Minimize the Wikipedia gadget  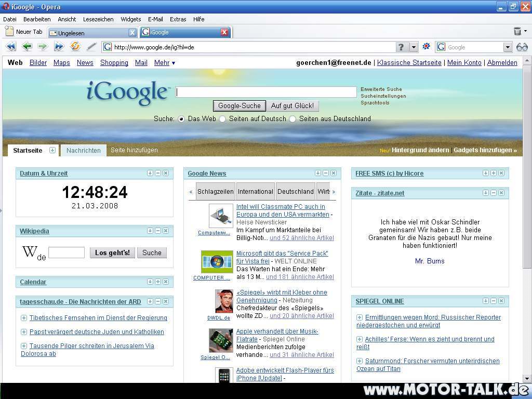pos(158,231)
